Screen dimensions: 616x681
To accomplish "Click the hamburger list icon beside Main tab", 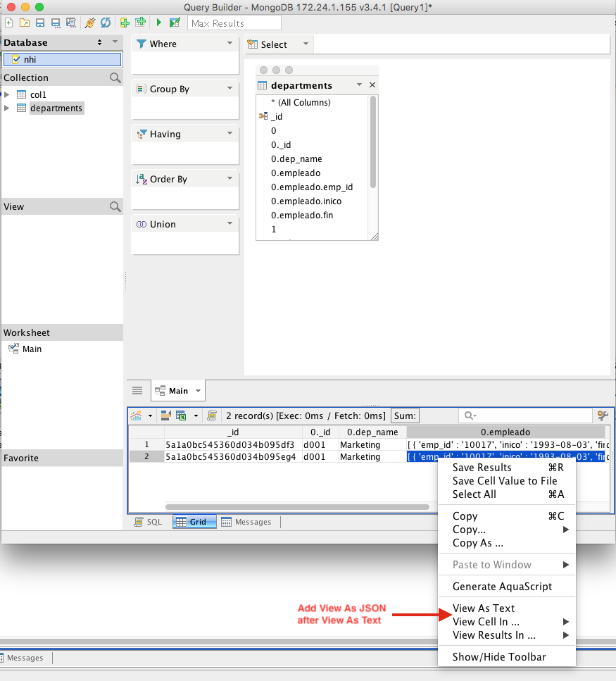I will click(x=137, y=390).
